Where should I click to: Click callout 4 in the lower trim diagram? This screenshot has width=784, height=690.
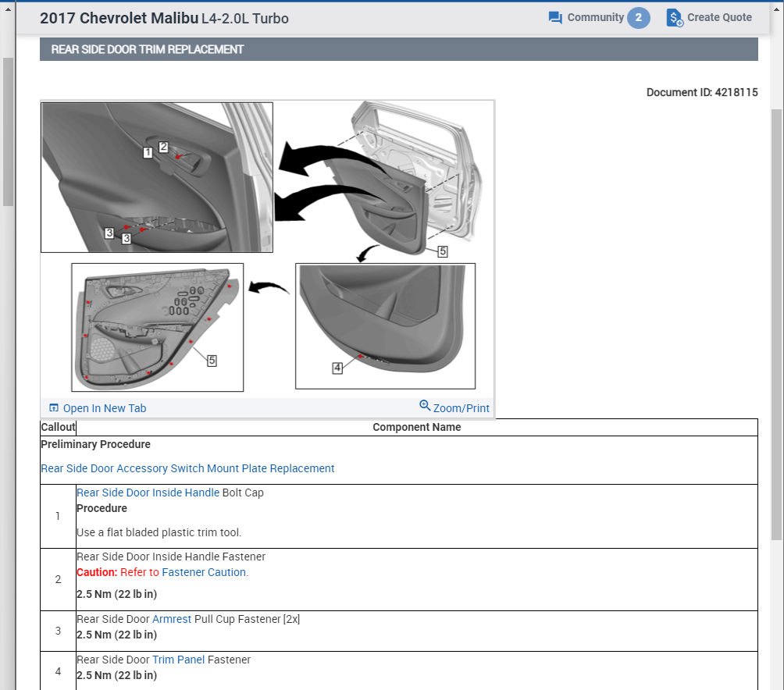[337, 368]
